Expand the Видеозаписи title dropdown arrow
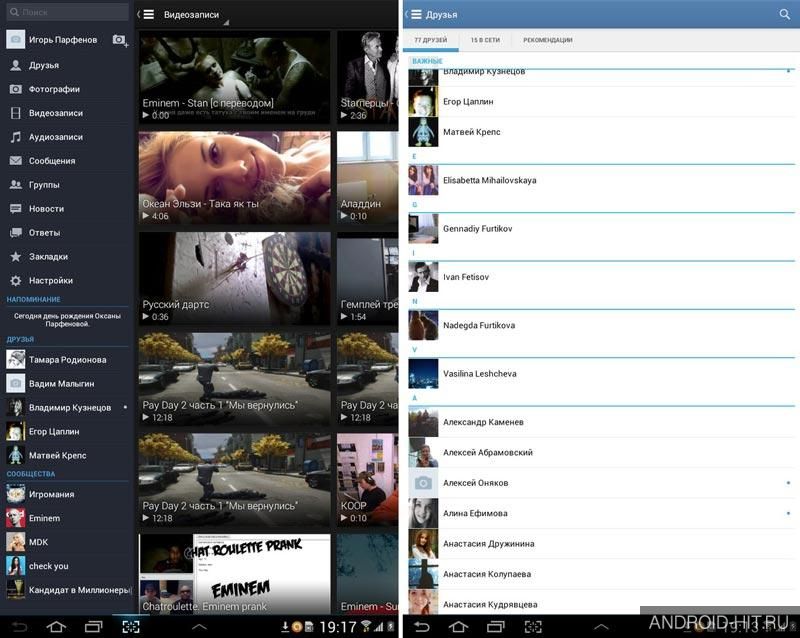This screenshot has width=800, height=638. click(x=226, y=22)
